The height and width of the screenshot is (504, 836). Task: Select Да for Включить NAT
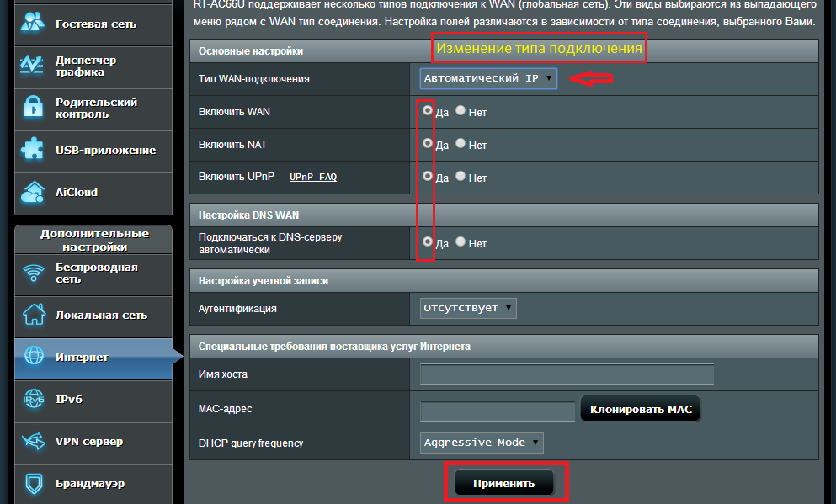click(x=428, y=143)
